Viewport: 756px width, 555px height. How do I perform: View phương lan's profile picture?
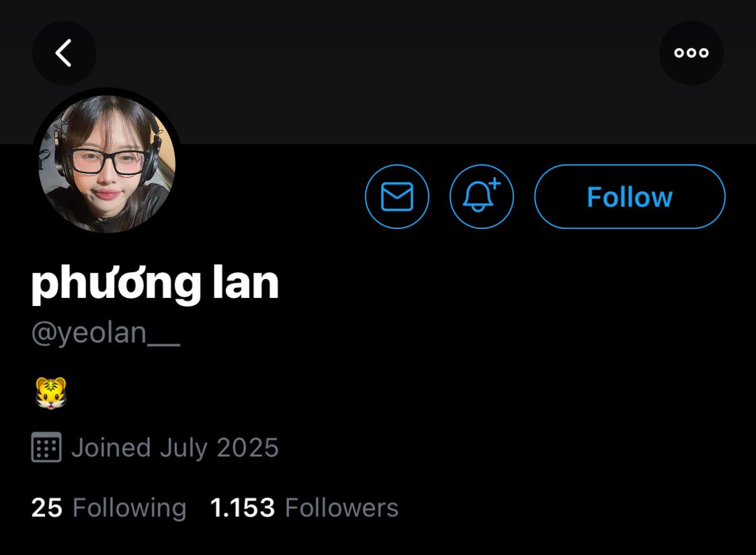tap(107, 164)
